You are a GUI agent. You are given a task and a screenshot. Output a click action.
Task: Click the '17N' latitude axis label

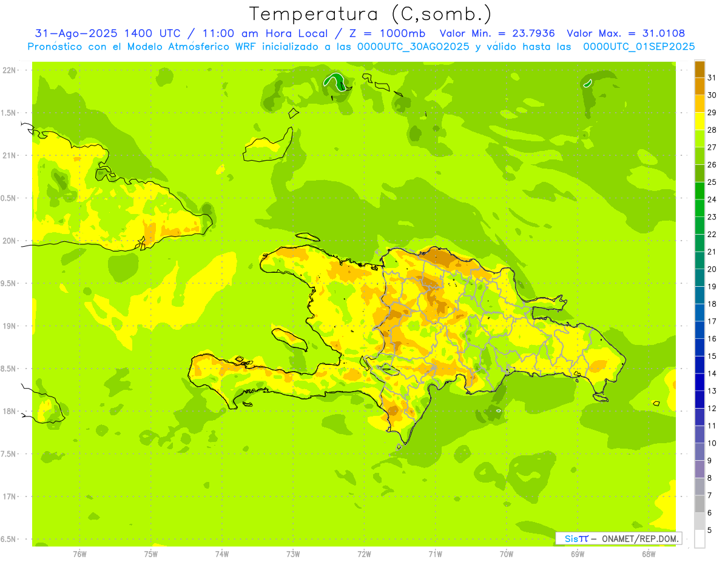pos(9,497)
